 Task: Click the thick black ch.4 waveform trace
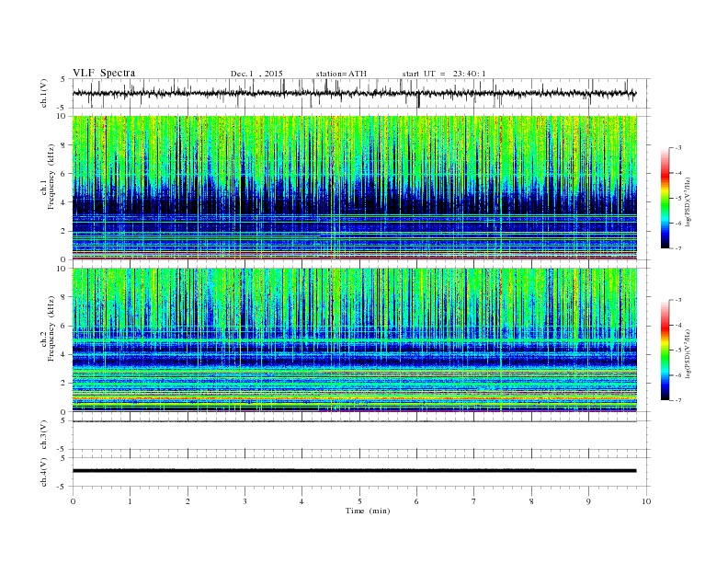pos(355,471)
